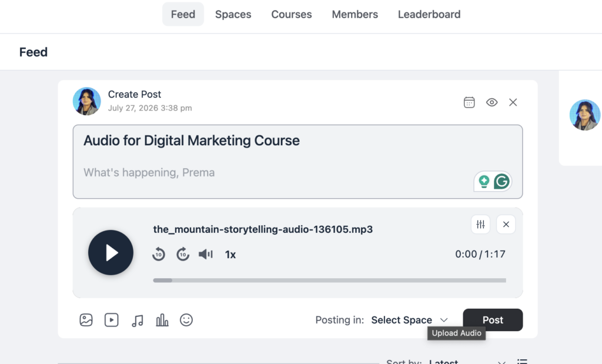Open the Grammarly icon in editor
Screen dimensions: 602x364
501,181
